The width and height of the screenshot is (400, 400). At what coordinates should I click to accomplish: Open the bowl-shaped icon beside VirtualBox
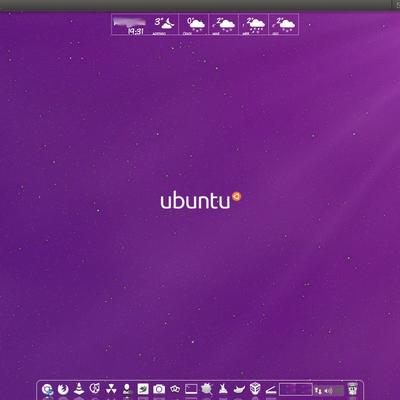tap(239, 389)
